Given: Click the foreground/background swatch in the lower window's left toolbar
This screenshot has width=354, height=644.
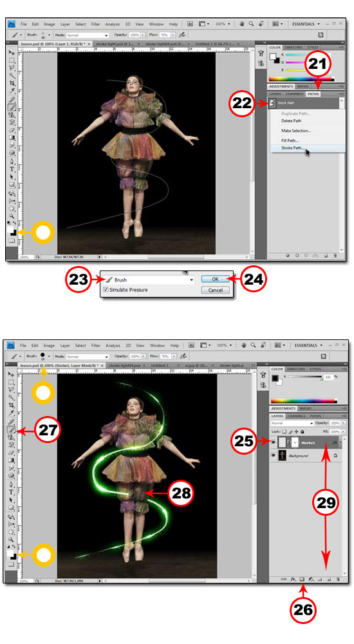Looking at the screenshot, I should [x=12, y=554].
